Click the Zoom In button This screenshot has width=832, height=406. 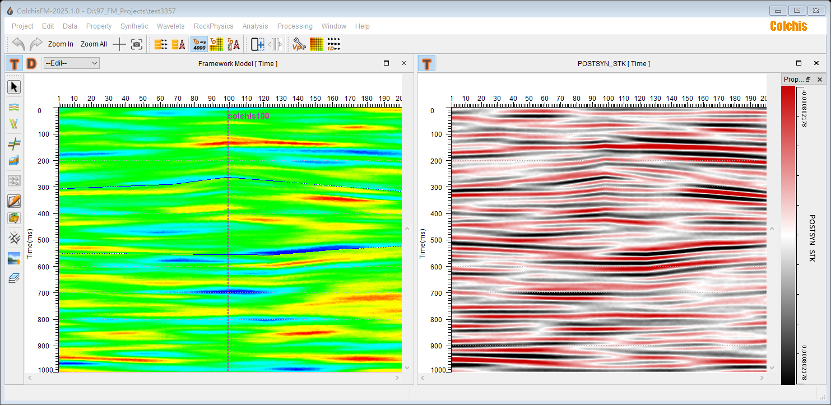click(60, 44)
